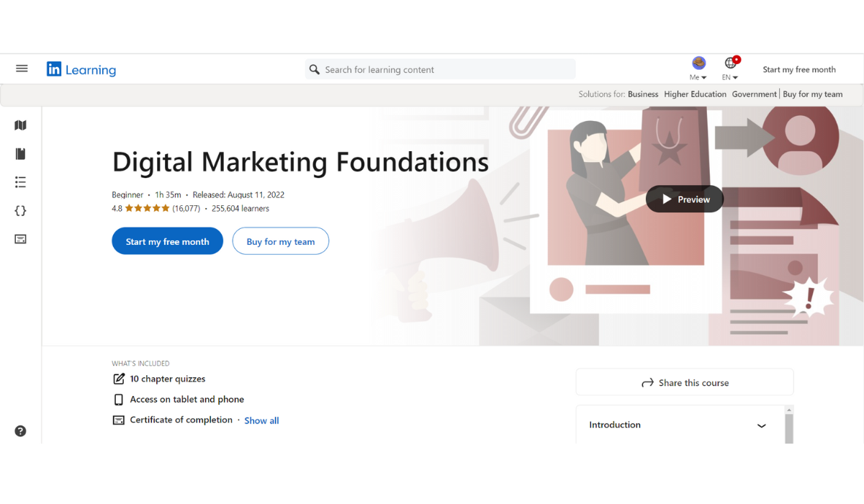Click the 10 chapter quizzes text
The height and width of the screenshot is (504, 864).
168,379
